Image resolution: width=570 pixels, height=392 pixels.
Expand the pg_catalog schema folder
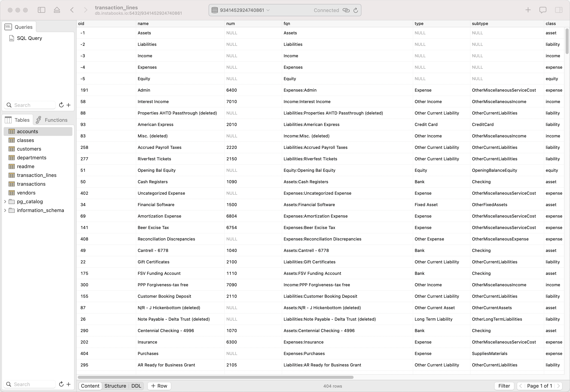pyautogui.click(x=5, y=202)
